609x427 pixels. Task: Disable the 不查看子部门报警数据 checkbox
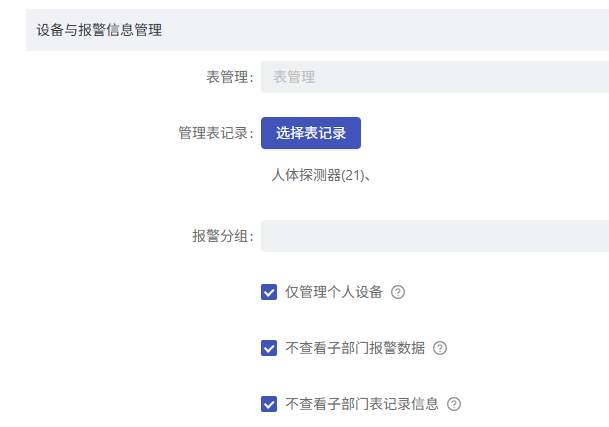tap(269, 348)
